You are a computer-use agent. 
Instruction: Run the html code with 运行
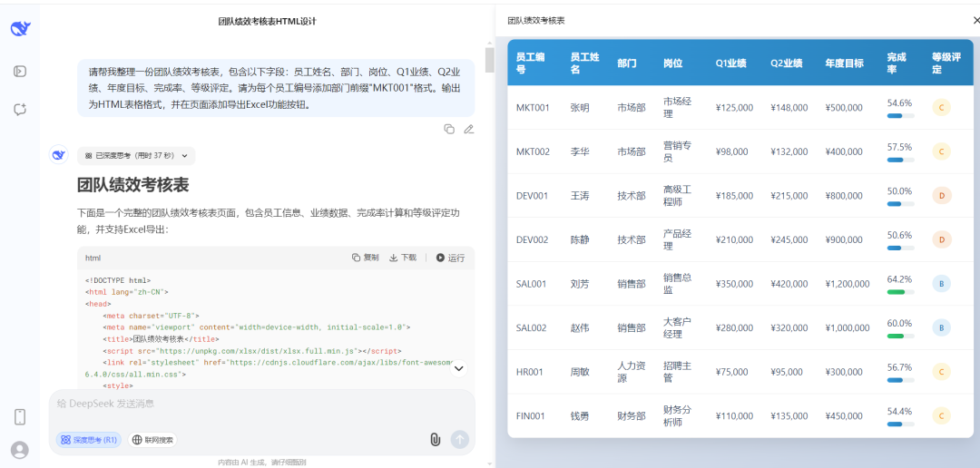pyautogui.click(x=451, y=258)
